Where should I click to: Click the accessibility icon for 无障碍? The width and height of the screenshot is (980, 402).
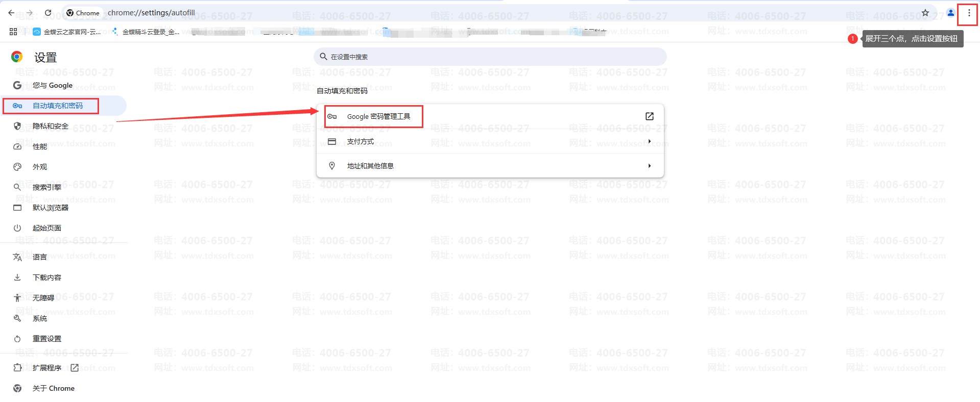(x=17, y=298)
